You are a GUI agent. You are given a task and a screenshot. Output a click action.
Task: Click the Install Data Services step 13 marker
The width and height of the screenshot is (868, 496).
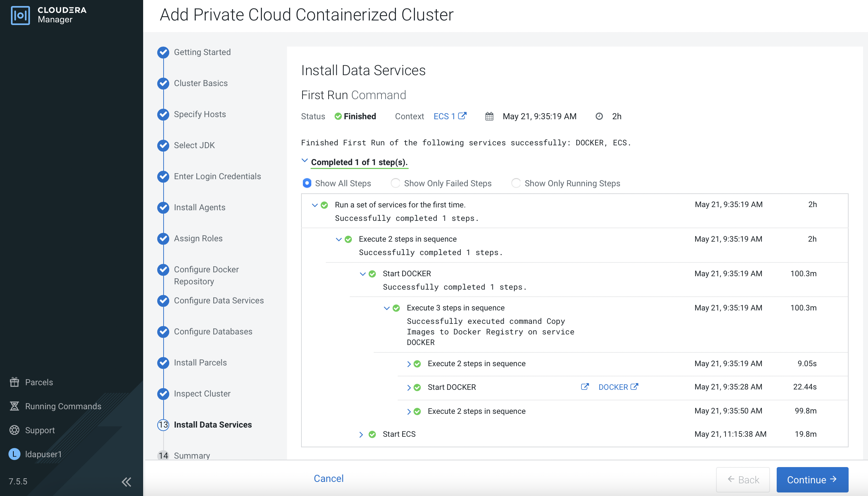coord(163,425)
